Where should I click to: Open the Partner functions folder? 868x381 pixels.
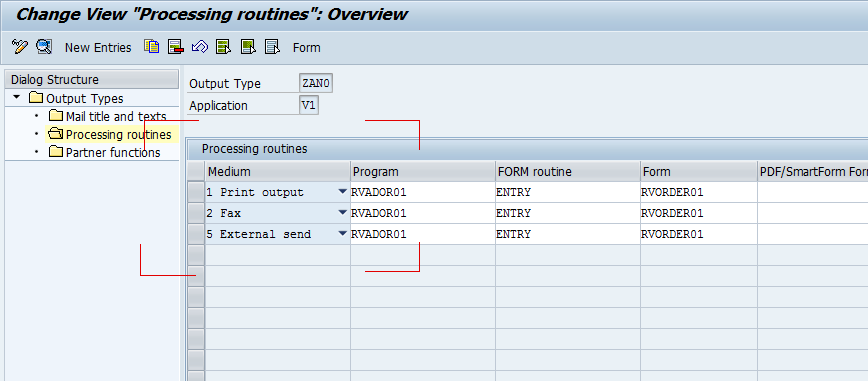105,152
